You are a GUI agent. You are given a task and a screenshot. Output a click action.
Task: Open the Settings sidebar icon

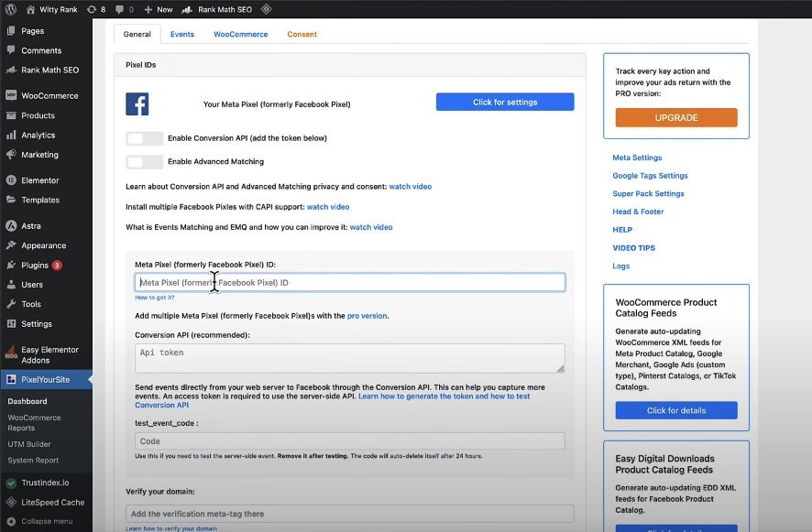click(x=11, y=323)
